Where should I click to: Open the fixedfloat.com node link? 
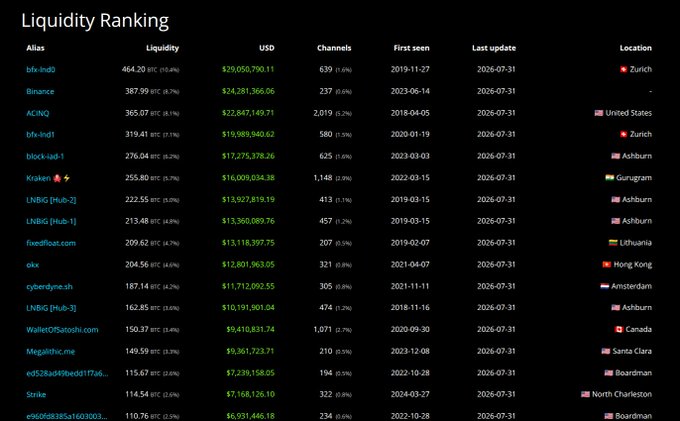pos(51,243)
